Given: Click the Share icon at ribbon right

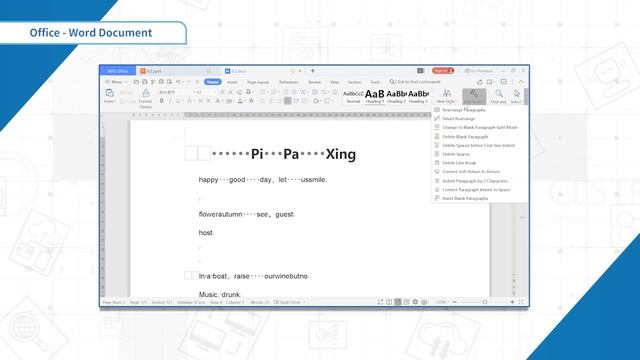Looking at the screenshot, I should pyautogui.click(x=480, y=82).
